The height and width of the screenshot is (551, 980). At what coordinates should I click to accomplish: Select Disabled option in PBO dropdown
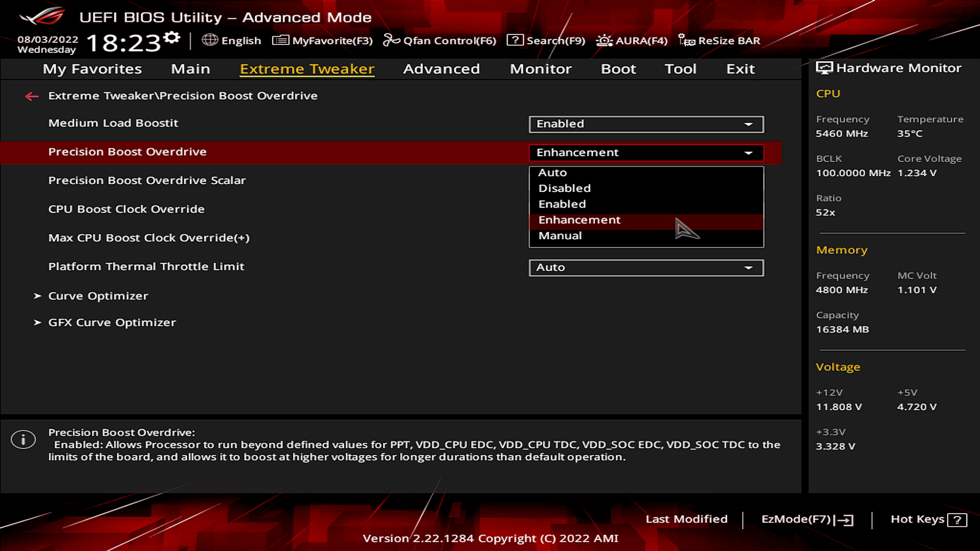(564, 188)
